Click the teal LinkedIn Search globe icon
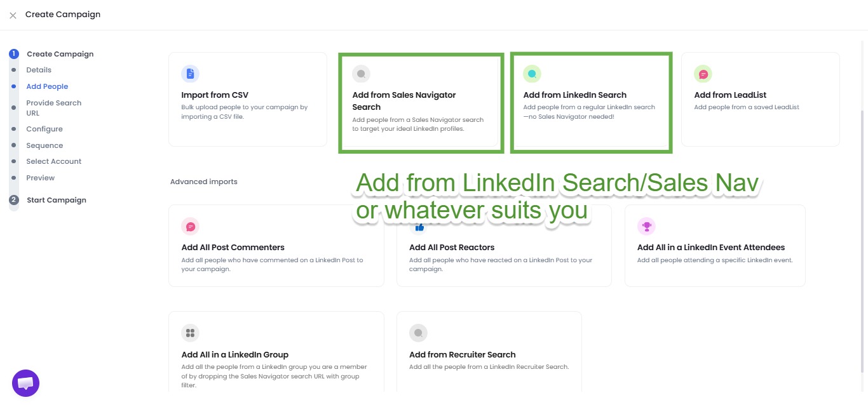This screenshot has width=868, height=407. [532, 74]
